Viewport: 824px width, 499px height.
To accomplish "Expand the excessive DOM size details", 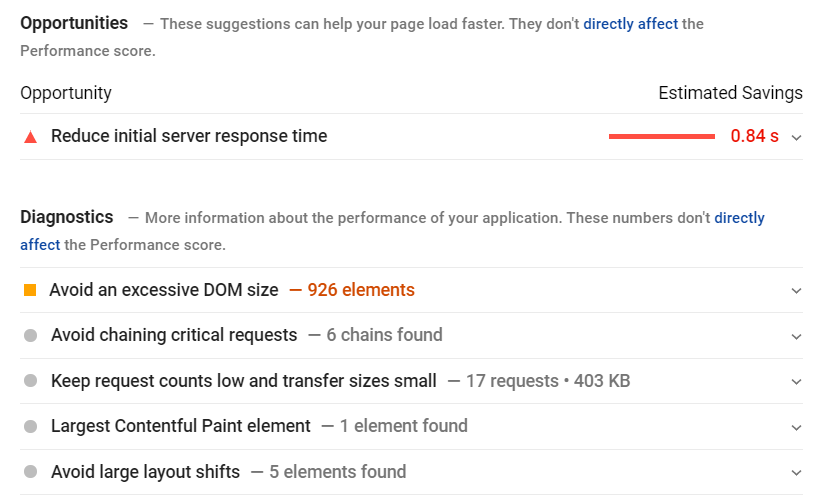I will tap(796, 291).
